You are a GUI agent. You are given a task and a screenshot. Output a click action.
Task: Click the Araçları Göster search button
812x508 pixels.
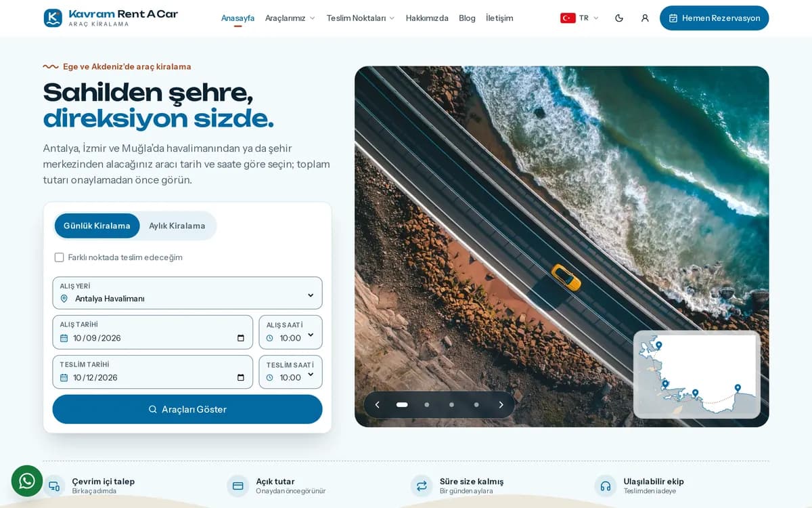click(x=187, y=409)
